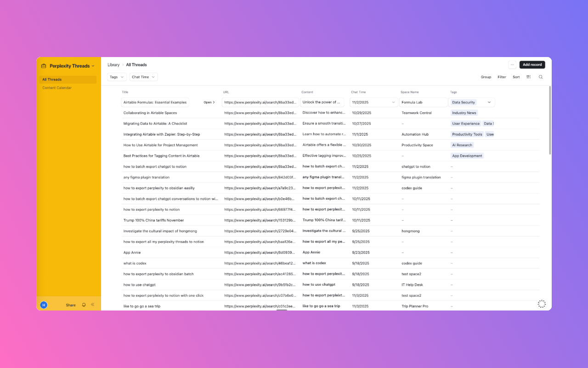Screen dimensions: 588x368
Task: Expand the Perplexity Threads base switcher
Action: [94, 66]
